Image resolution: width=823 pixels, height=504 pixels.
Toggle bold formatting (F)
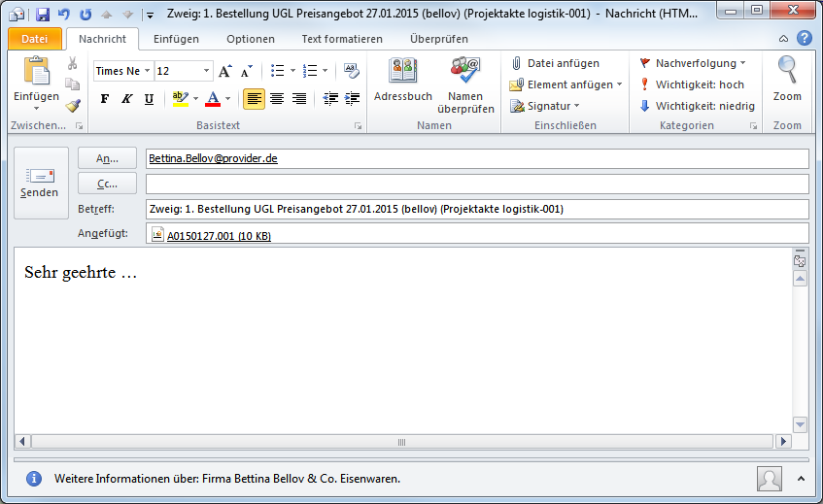point(105,99)
